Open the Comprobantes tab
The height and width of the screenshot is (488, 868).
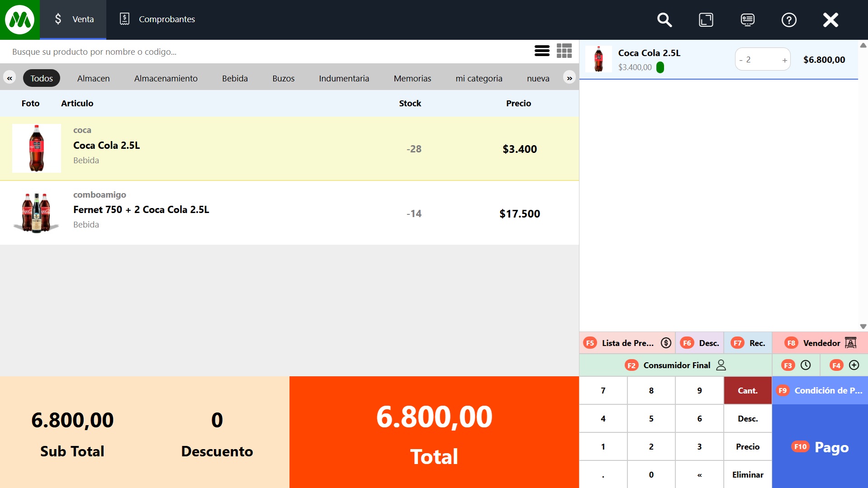(157, 19)
